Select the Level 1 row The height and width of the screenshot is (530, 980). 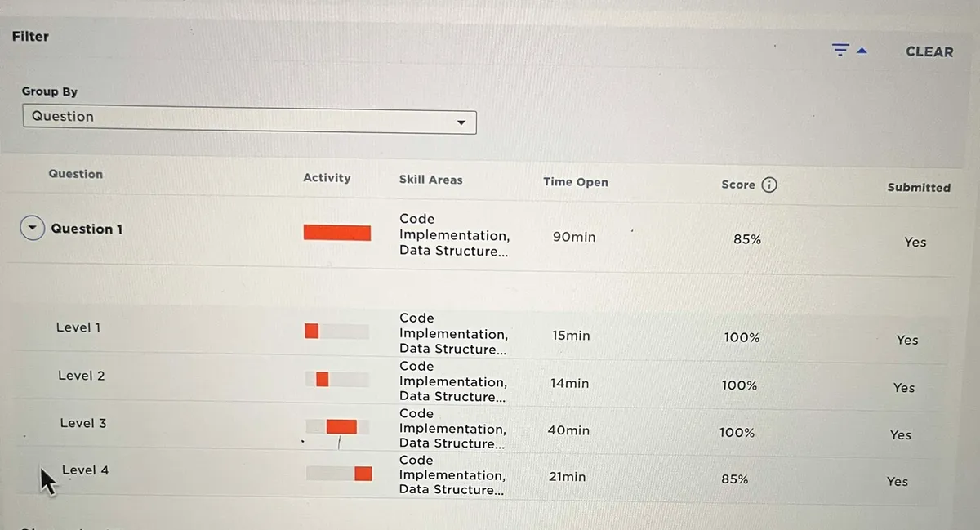[x=78, y=327]
